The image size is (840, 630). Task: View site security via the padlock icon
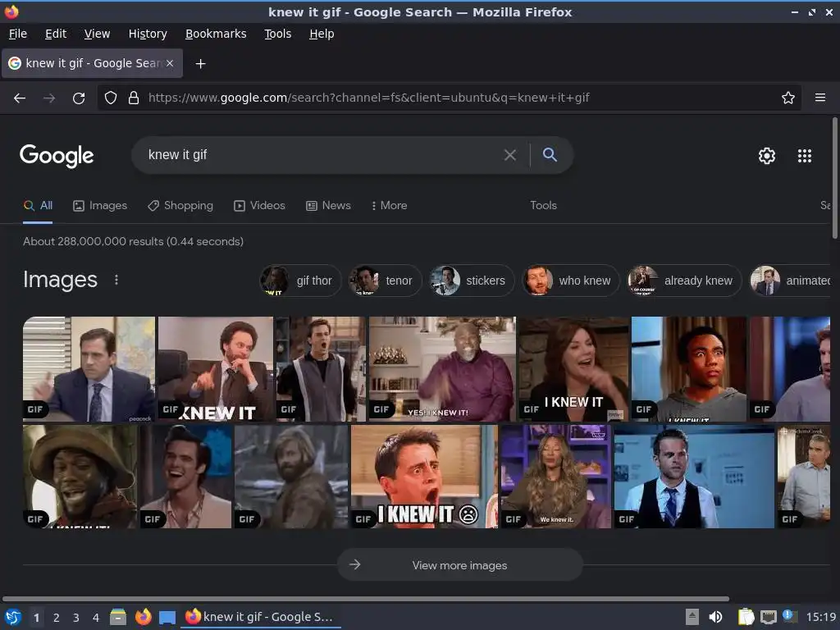134,98
